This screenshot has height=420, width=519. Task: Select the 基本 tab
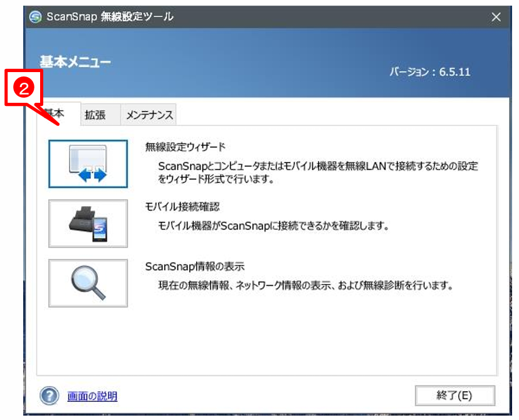coord(58,113)
